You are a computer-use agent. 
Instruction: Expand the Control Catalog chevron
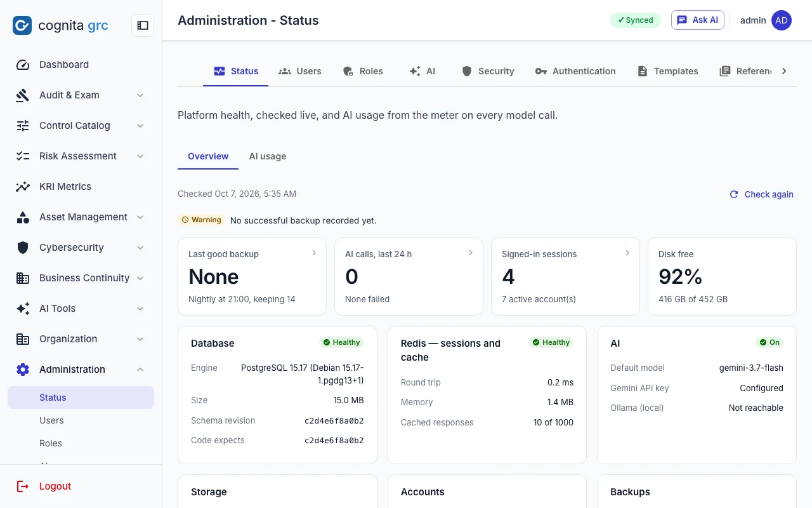140,126
